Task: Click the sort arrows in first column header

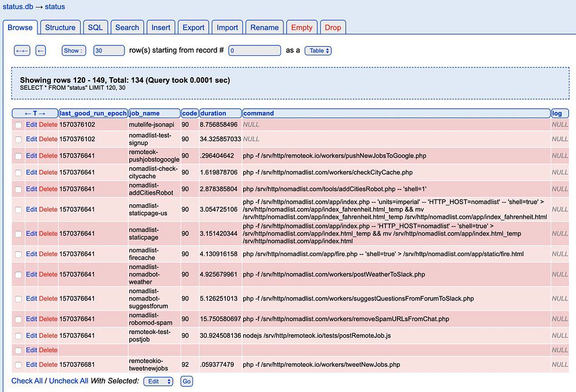Action: tap(35, 113)
